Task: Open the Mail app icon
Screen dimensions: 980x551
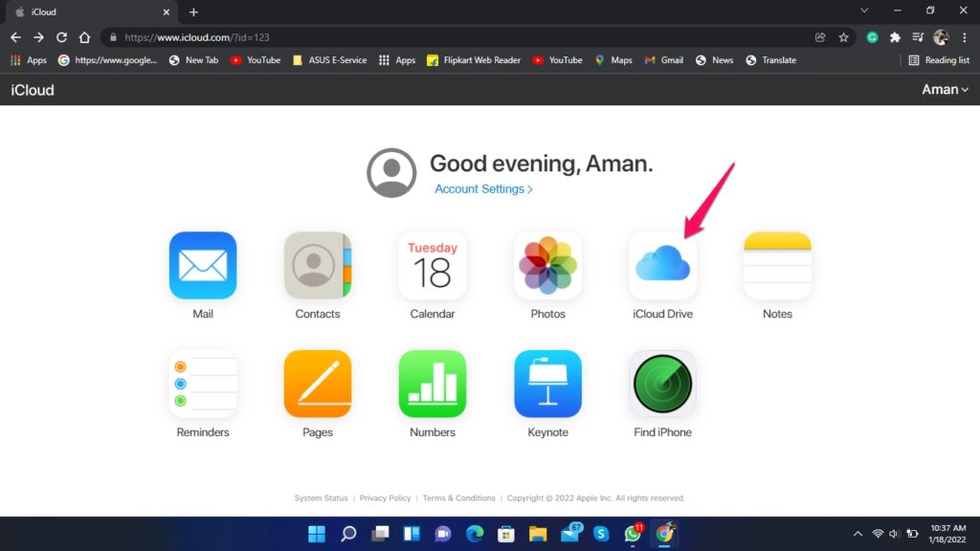Action: tap(202, 265)
